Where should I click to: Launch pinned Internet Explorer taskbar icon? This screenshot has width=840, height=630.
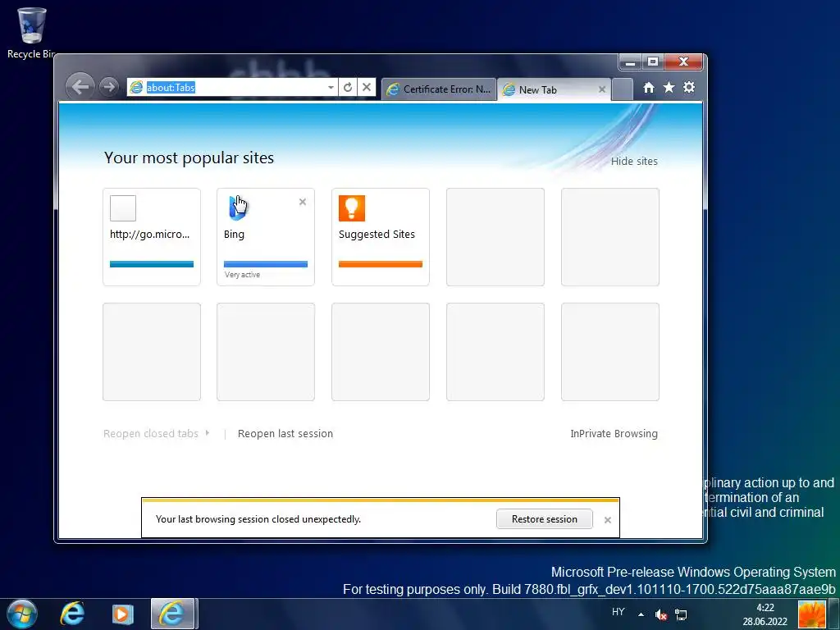tap(72, 614)
